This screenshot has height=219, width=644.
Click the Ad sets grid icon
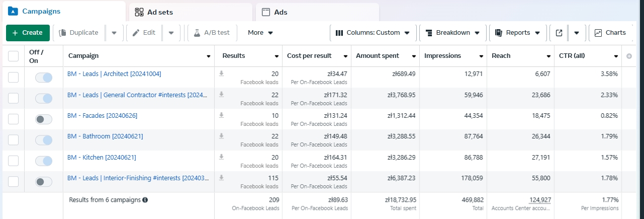click(139, 12)
